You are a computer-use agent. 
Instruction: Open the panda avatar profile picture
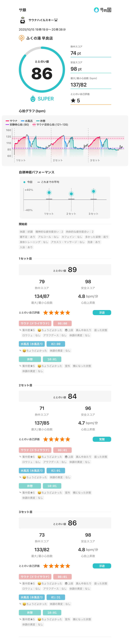tap(23, 20)
